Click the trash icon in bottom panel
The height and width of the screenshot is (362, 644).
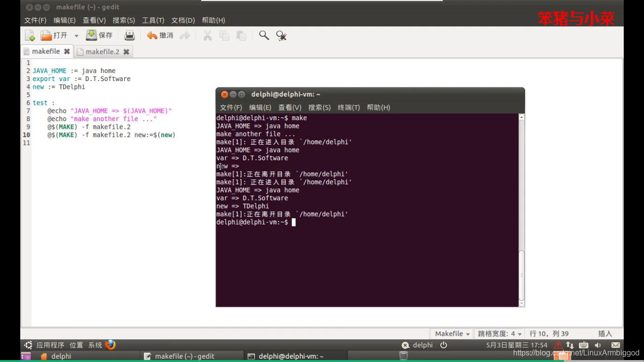tap(403, 356)
